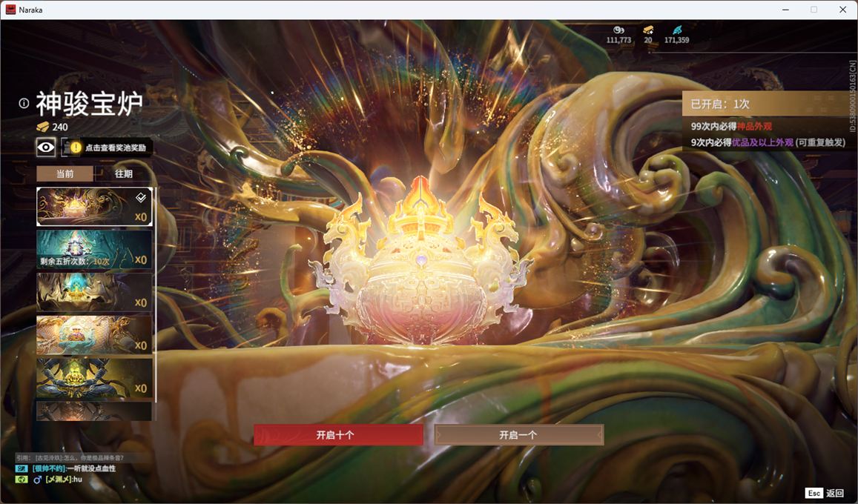The image size is (858, 504).
Task: Click the male gender symbol in chat
Action: click(x=38, y=480)
